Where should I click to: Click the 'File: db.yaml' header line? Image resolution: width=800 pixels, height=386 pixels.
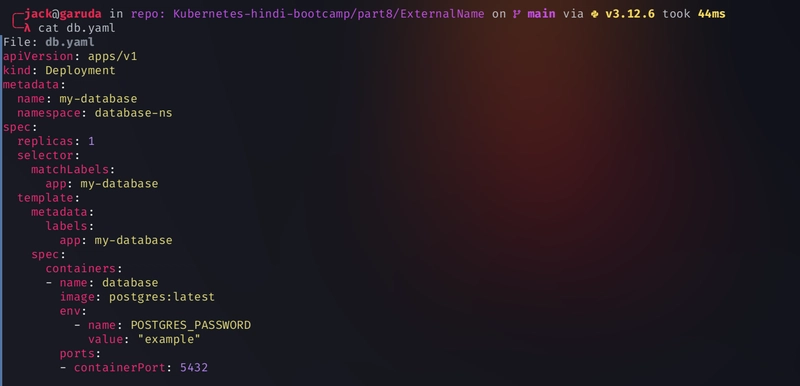pos(48,42)
